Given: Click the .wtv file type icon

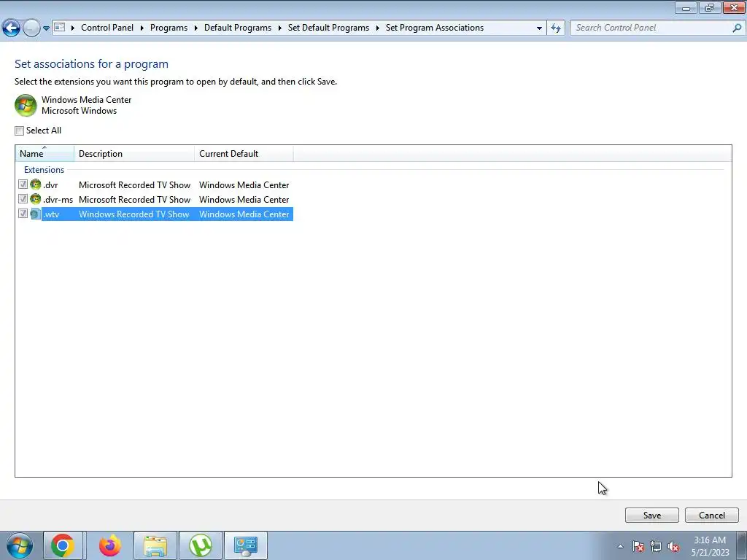Looking at the screenshot, I should click(x=35, y=214).
